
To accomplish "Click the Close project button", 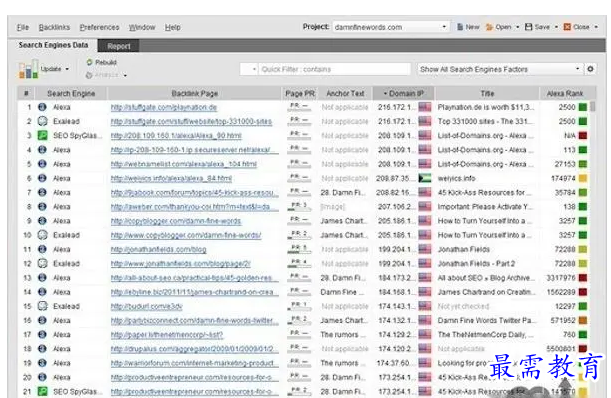I will 577,27.
